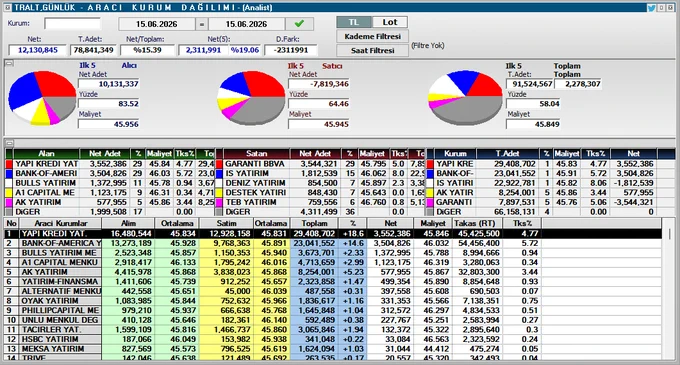This screenshot has height=365, width=680.
Task: Sort main table by Toplam column
Action: click(x=315, y=223)
